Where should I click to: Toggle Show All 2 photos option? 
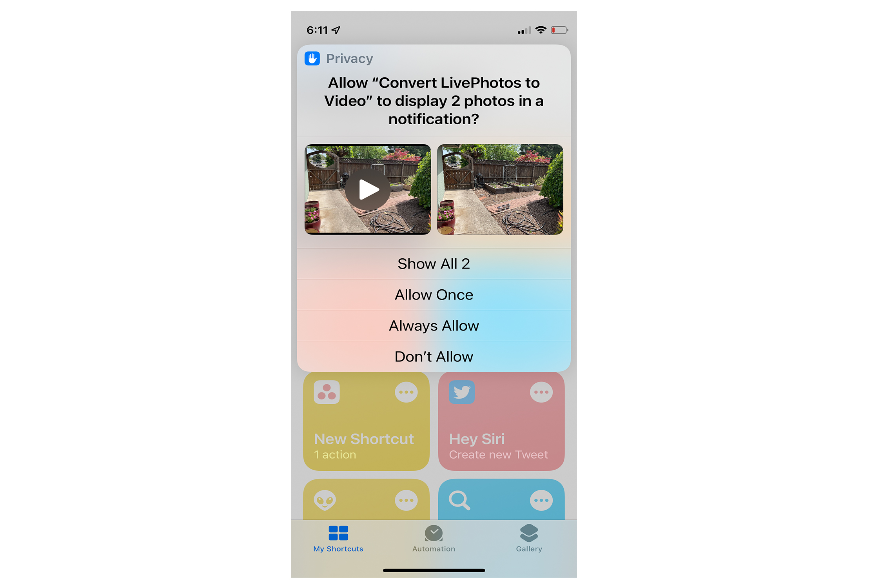(x=433, y=263)
